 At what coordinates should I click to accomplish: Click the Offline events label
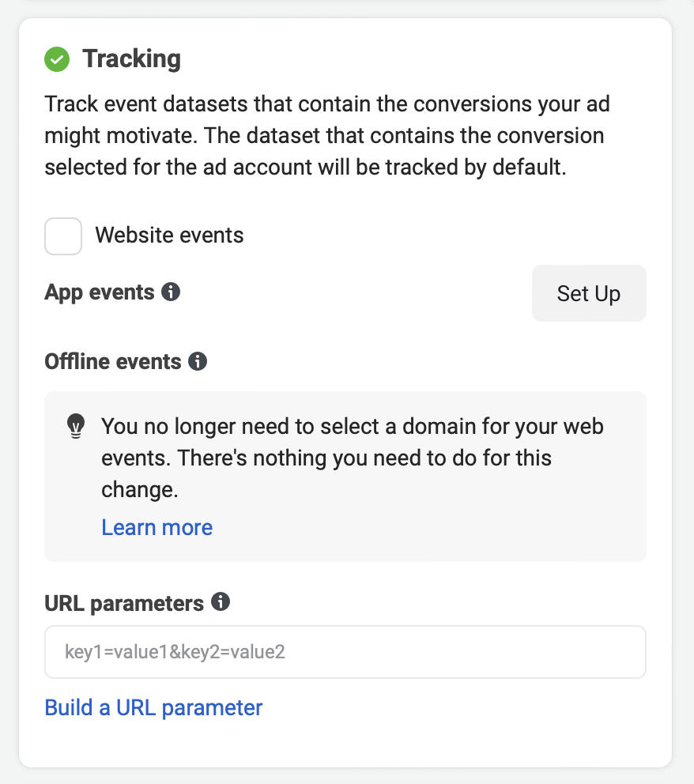[x=113, y=361]
